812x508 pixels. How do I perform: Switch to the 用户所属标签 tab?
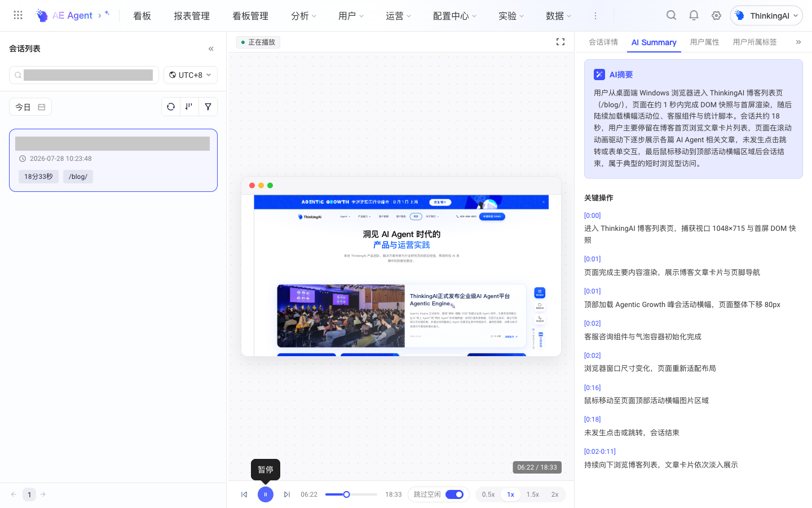click(x=755, y=42)
